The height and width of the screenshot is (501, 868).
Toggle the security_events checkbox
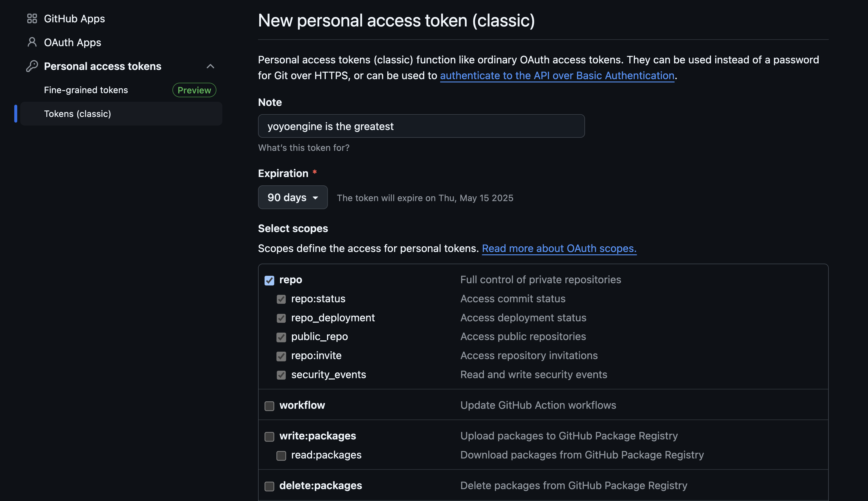tap(281, 375)
